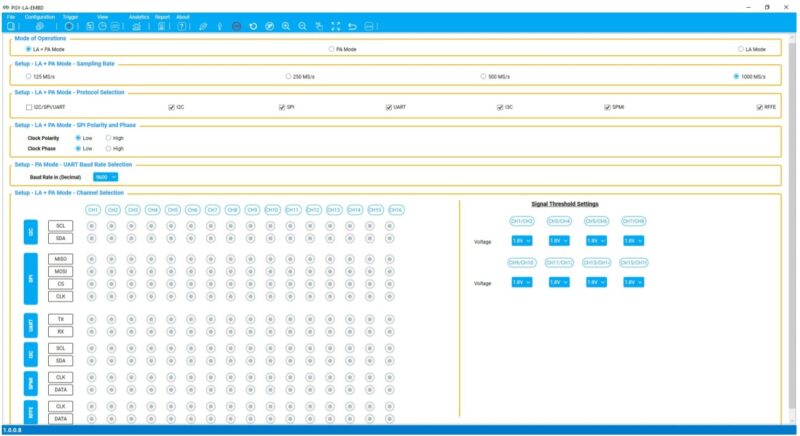Open the About menu
Viewport: 800px width, 436px height.
coord(183,17)
